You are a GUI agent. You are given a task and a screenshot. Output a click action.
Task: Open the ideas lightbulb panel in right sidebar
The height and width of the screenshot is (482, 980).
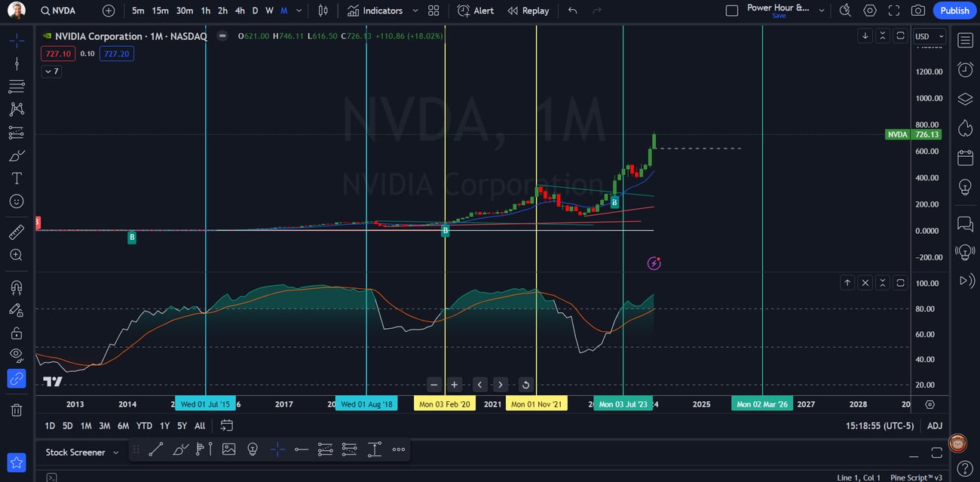pyautogui.click(x=965, y=186)
